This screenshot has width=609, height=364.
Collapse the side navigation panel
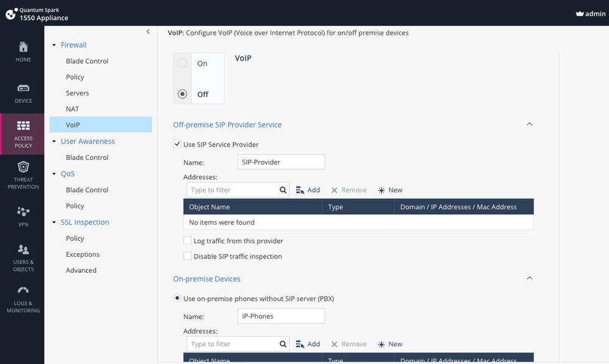coord(148,32)
